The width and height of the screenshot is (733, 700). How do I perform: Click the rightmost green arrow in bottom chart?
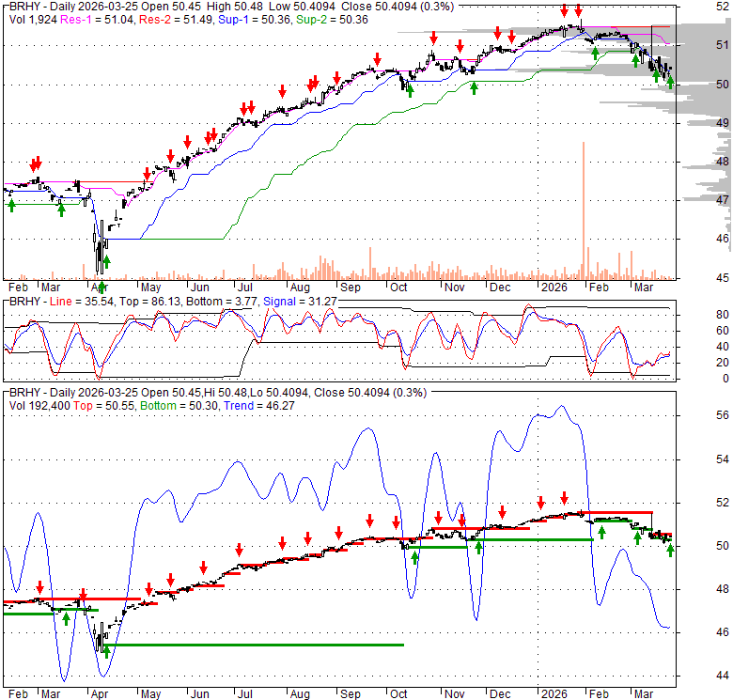(670, 551)
